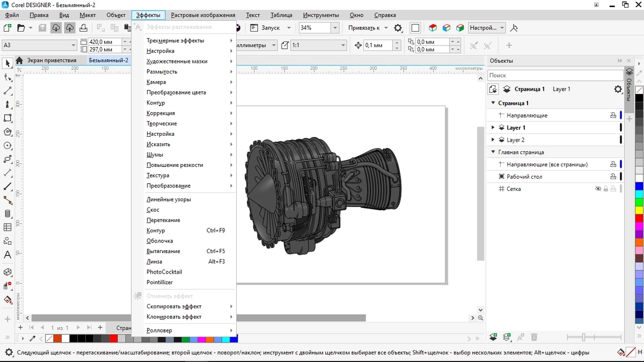The width and height of the screenshot is (644, 362).
Task: Expand the Layer 1 tree node
Action: click(493, 128)
